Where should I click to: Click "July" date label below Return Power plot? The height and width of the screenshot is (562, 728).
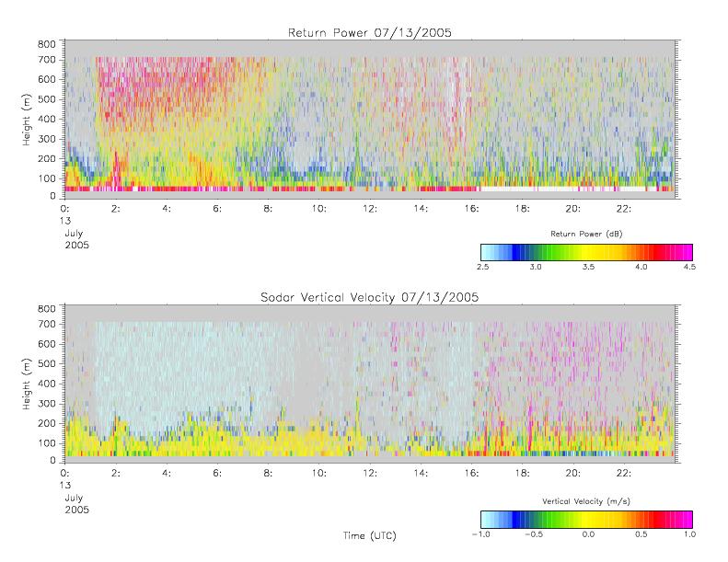tap(74, 234)
